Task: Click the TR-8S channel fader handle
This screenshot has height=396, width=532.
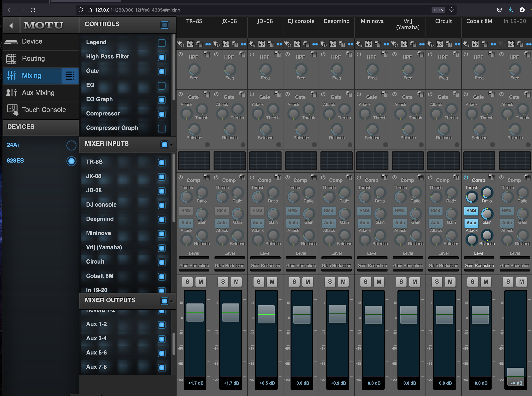Action: tap(195, 313)
